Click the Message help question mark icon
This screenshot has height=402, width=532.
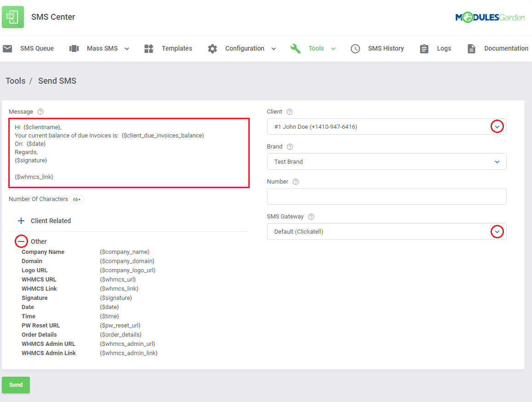40,112
